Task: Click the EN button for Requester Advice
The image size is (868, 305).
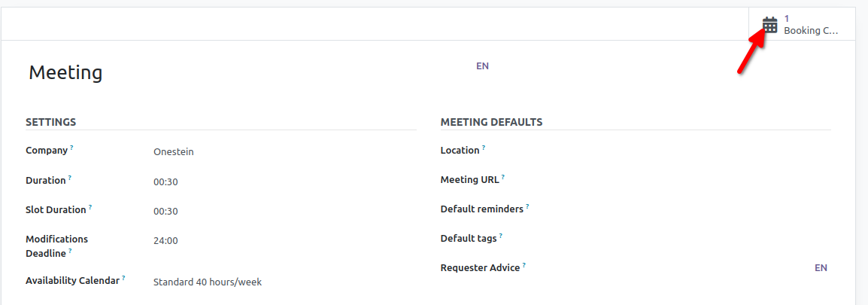Action: (x=821, y=268)
